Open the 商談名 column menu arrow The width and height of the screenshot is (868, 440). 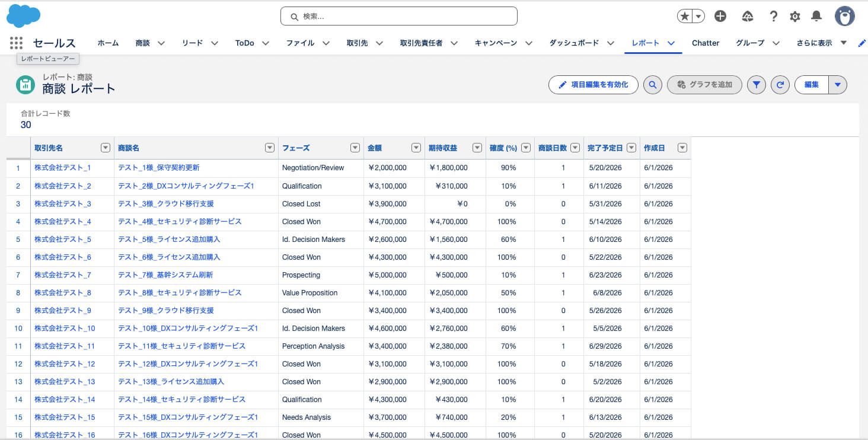point(270,148)
